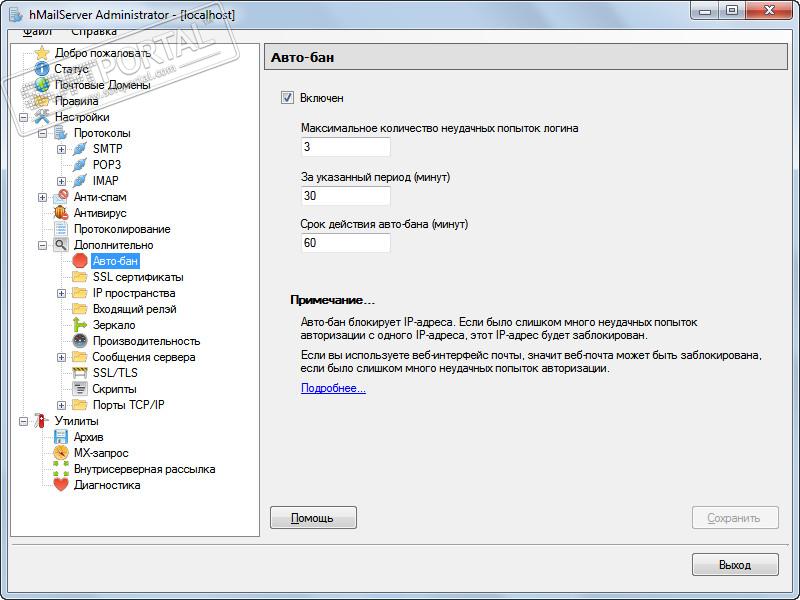Click the period in minutes field showing 30
Screen dimensions: 800x600
coord(345,196)
